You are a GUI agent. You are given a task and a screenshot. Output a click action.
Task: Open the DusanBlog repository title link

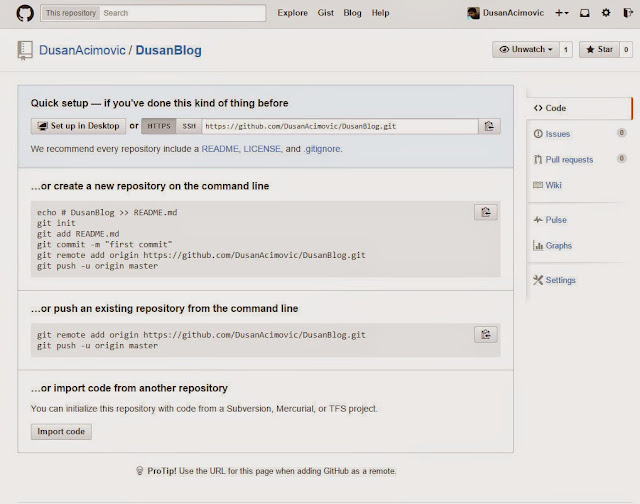(169, 50)
